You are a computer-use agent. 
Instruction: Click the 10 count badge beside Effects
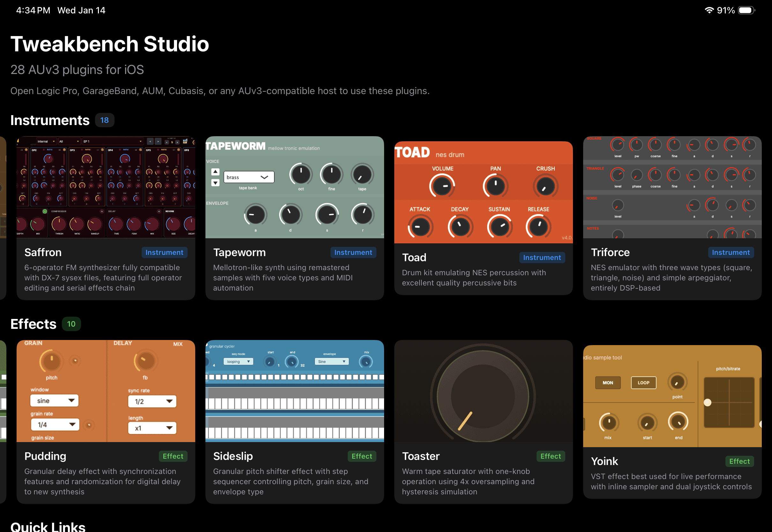click(71, 324)
